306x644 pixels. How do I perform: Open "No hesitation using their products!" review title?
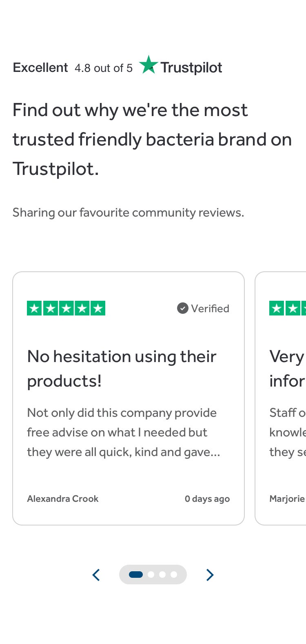pos(122,369)
